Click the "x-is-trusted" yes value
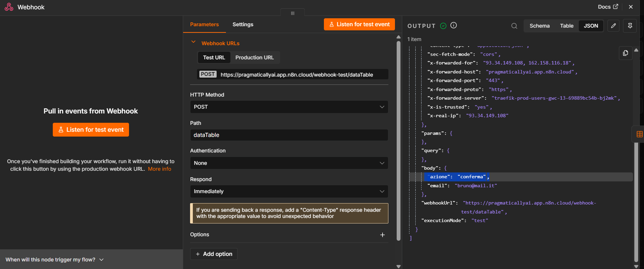644x269 pixels. tap(482, 107)
